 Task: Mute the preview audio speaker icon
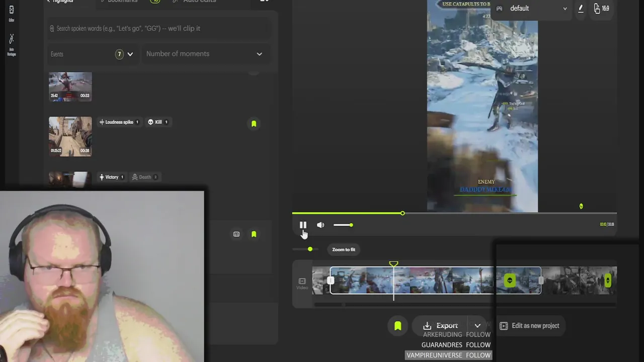[x=320, y=225]
